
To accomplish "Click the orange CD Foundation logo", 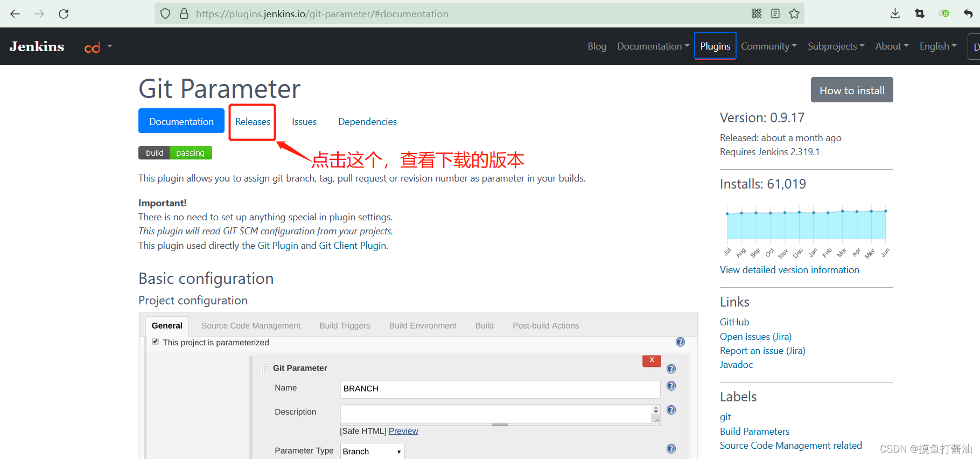I will tap(93, 47).
